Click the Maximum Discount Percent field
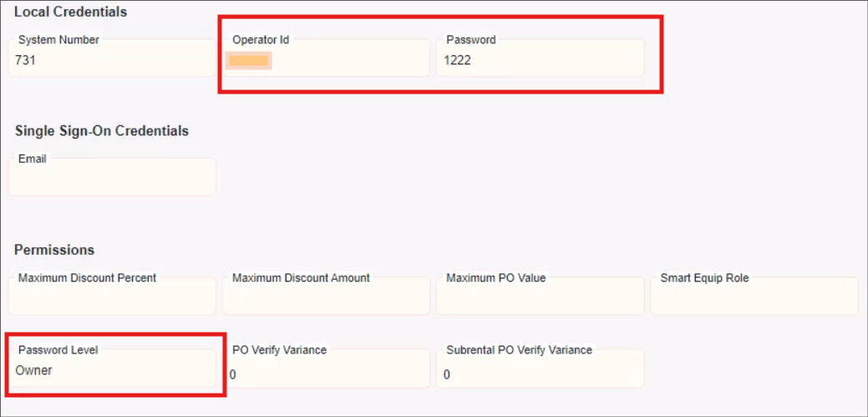This screenshot has width=868, height=417. pos(112,296)
